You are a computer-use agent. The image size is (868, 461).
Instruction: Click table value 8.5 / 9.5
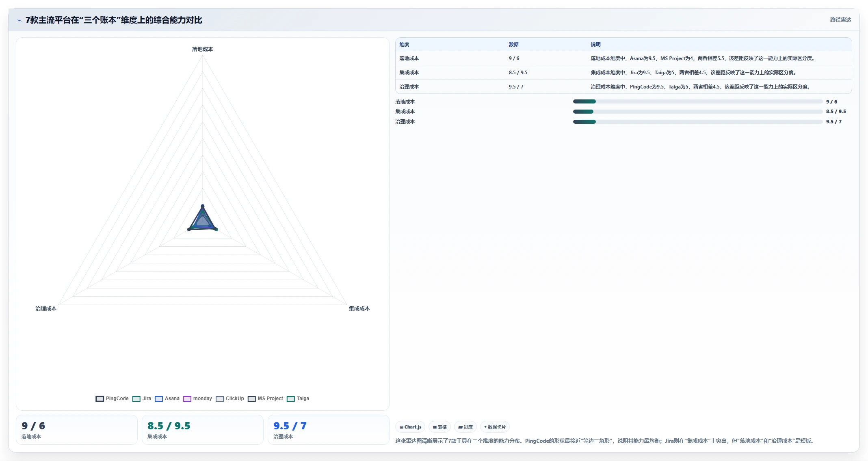coord(518,73)
